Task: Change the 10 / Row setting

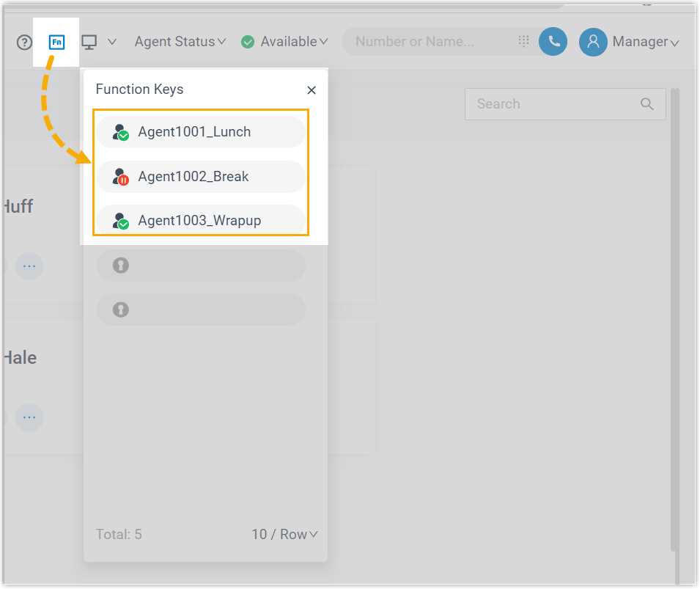Action: (x=284, y=534)
